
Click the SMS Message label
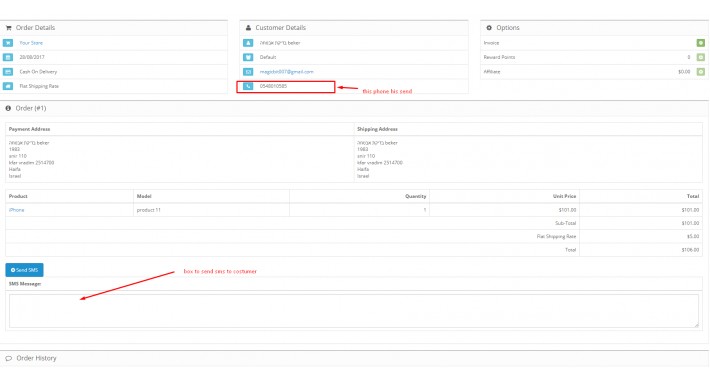click(25, 284)
